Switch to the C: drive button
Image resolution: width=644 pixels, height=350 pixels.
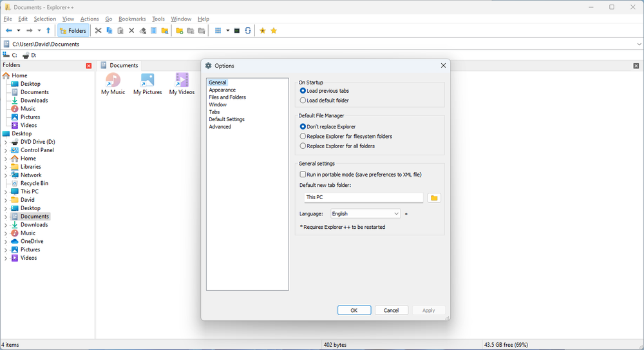10,55
